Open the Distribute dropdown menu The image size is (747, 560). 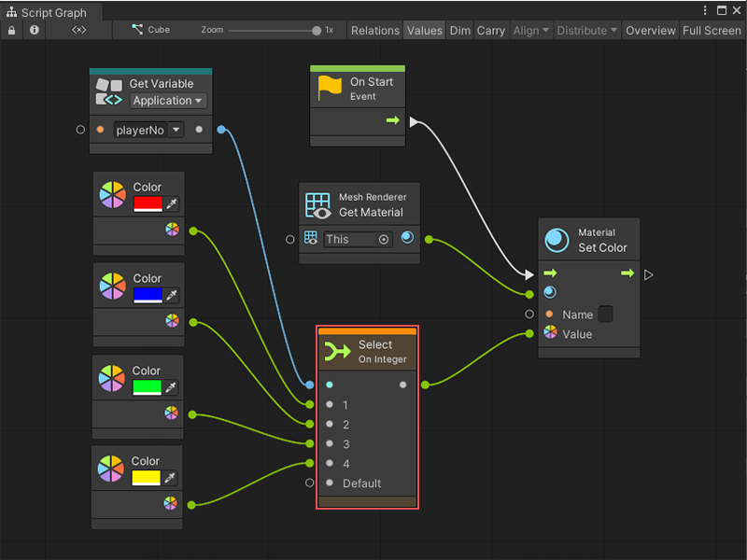point(586,30)
